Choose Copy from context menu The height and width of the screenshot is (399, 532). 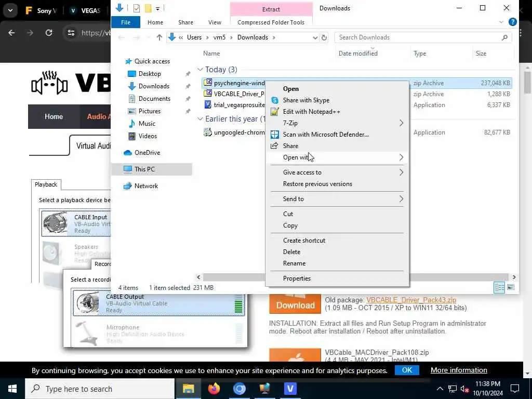pyautogui.click(x=290, y=225)
